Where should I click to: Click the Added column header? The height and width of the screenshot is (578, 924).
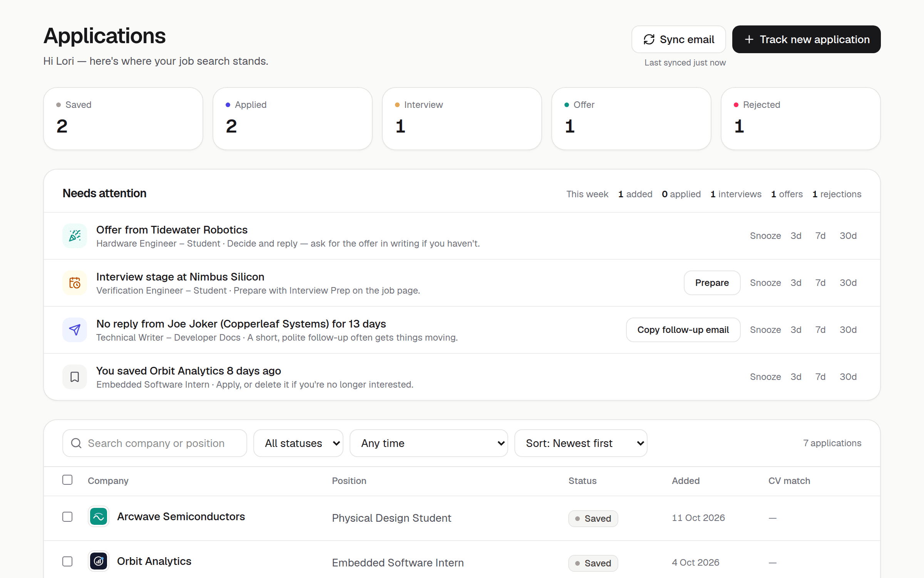pyautogui.click(x=686, y=481)
